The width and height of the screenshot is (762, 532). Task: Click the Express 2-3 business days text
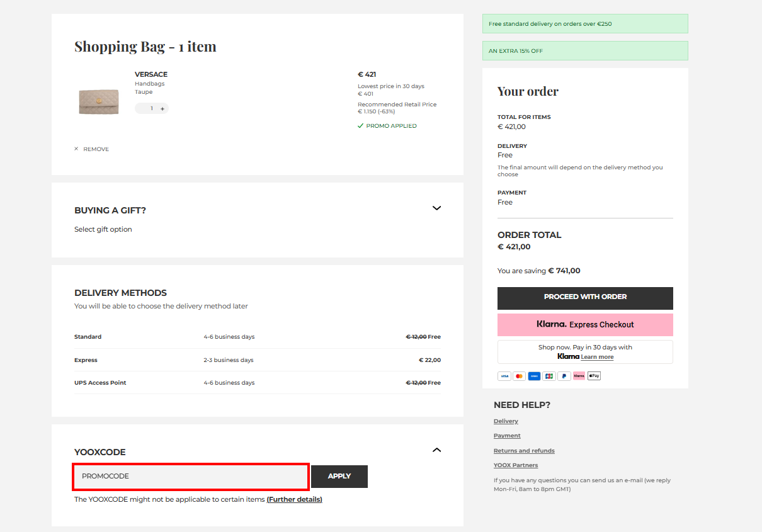pos(229,360)
